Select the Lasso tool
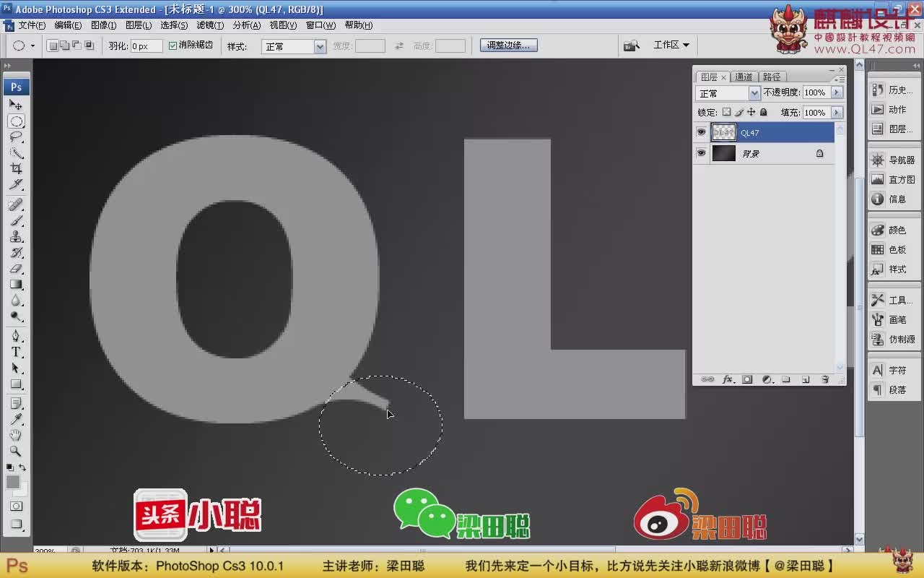Screen dimensions: 924x578 16,137
